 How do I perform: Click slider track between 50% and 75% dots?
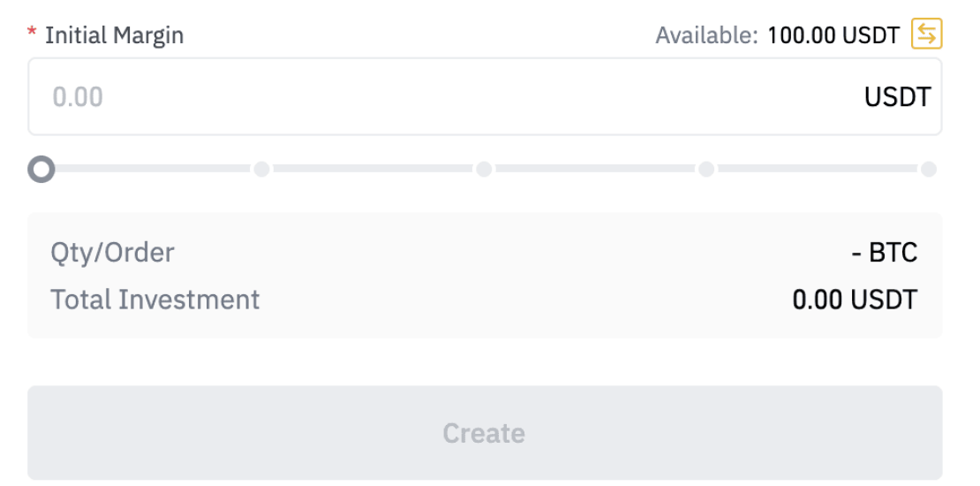pyautogui.click(x=595, y=169)
